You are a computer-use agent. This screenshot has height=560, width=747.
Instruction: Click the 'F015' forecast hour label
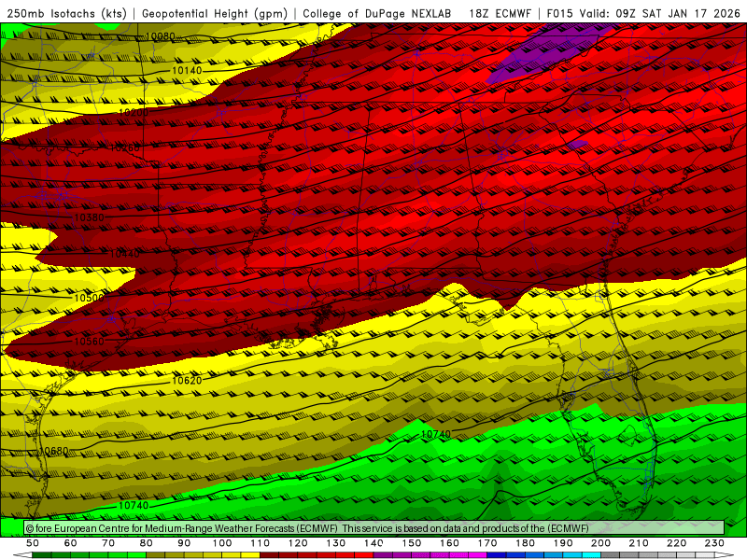point(560,13)
